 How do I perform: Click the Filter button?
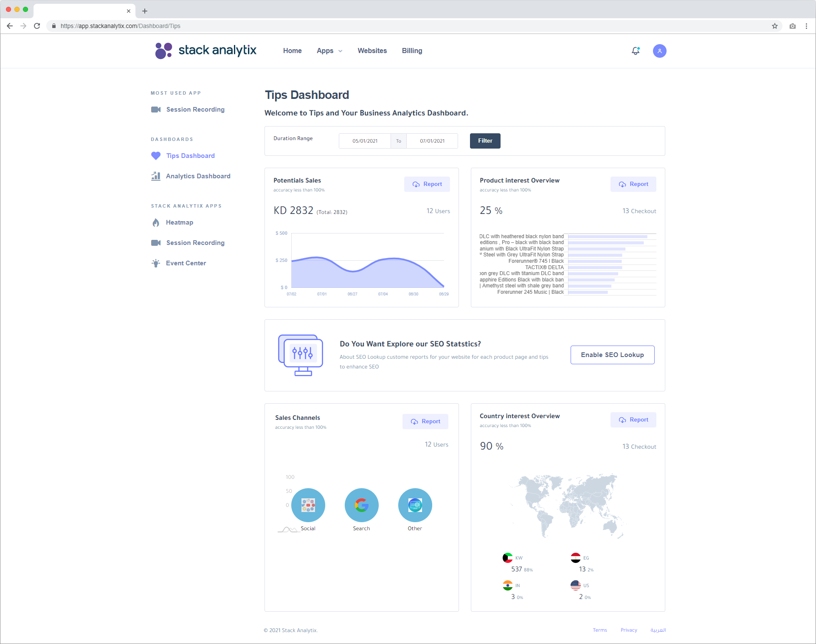pyautogui.click(x=485, y=141)
